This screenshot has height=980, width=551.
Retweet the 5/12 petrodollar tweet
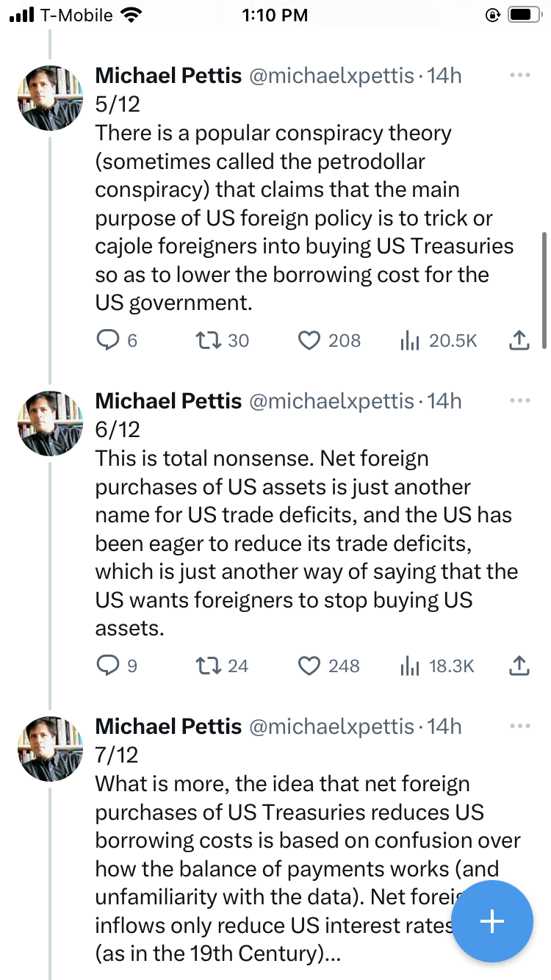[x=204, y=340]
